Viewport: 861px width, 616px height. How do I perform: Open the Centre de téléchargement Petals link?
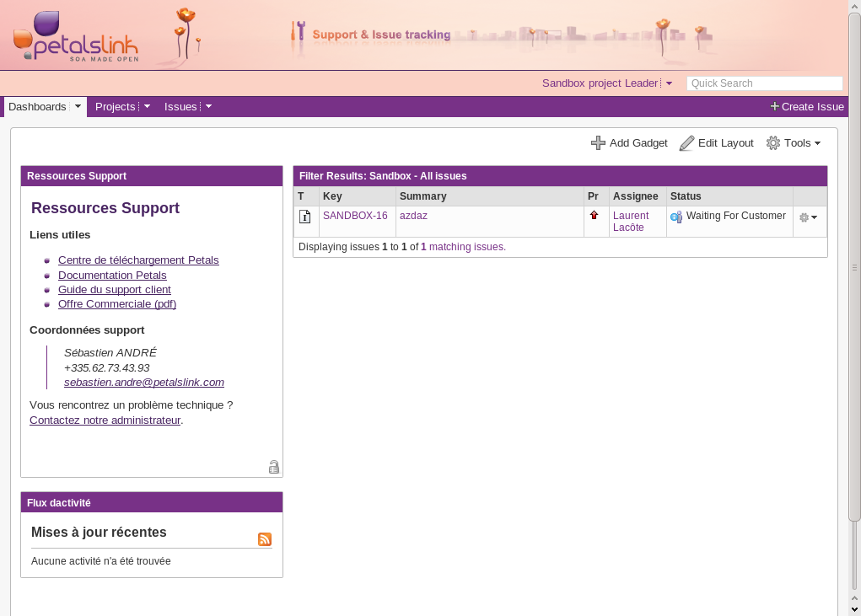(138, 260)
